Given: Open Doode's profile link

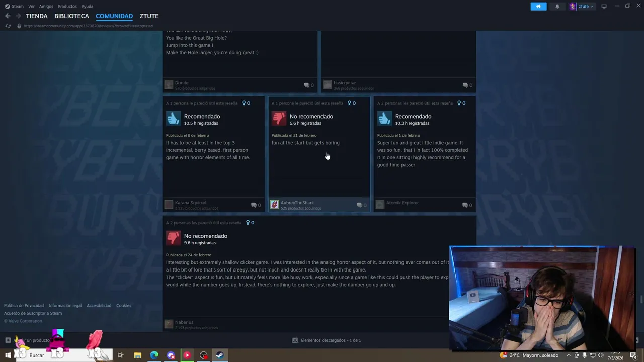Looking at the screenshot, I should [182, 83].
